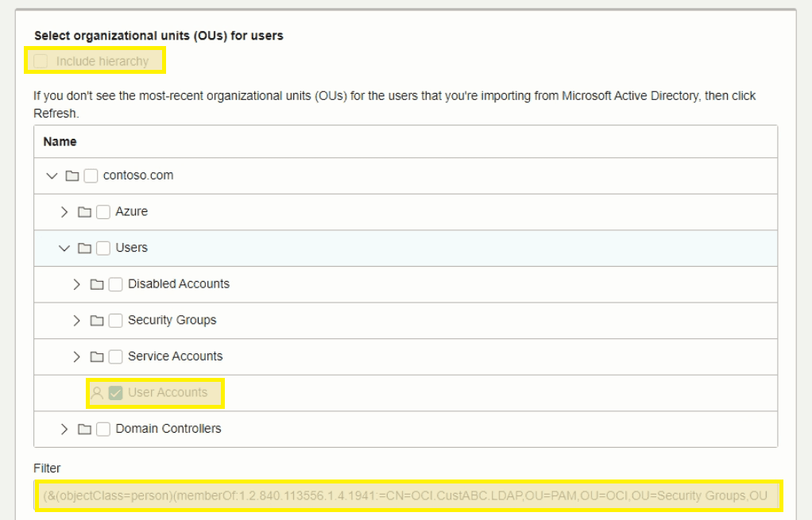Expand the Domain Controllers tree node

click(x=64, y=428)
